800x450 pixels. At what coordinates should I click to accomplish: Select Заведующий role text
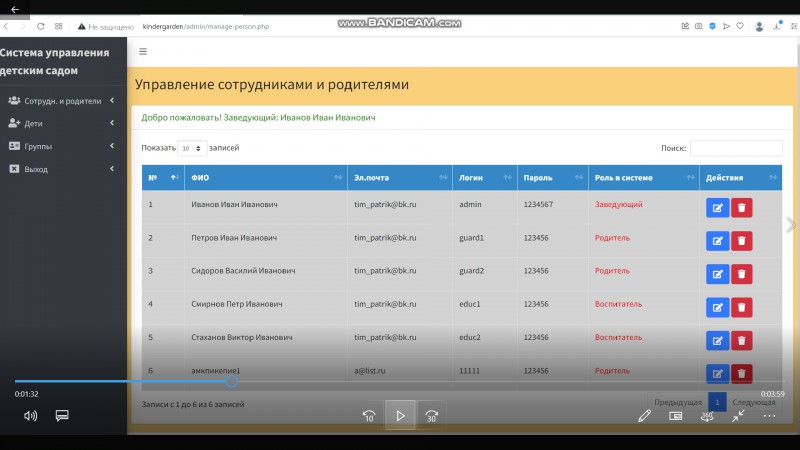[x=618, y=204]
